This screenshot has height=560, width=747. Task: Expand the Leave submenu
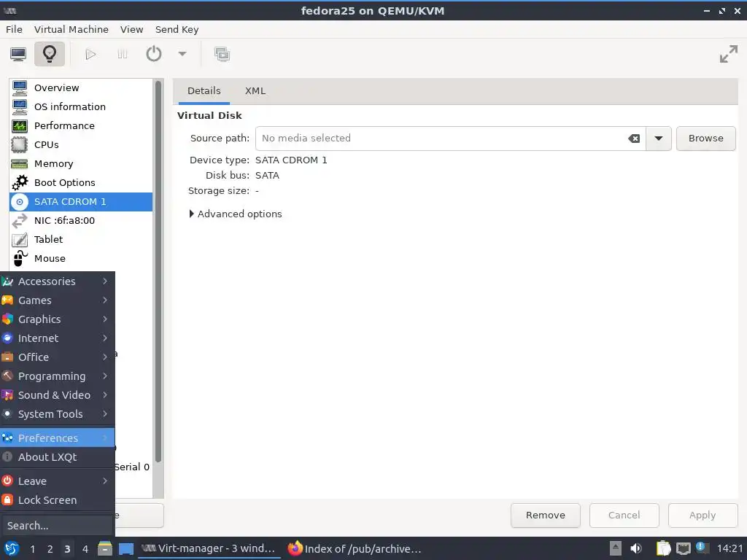[57, 481]
